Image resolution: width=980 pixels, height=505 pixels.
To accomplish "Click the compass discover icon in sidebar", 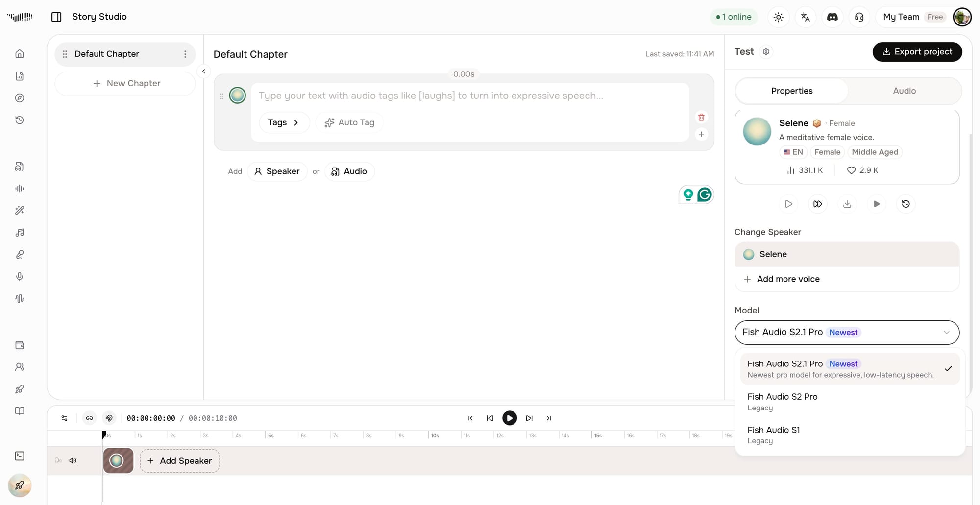I will coord(20,98).
